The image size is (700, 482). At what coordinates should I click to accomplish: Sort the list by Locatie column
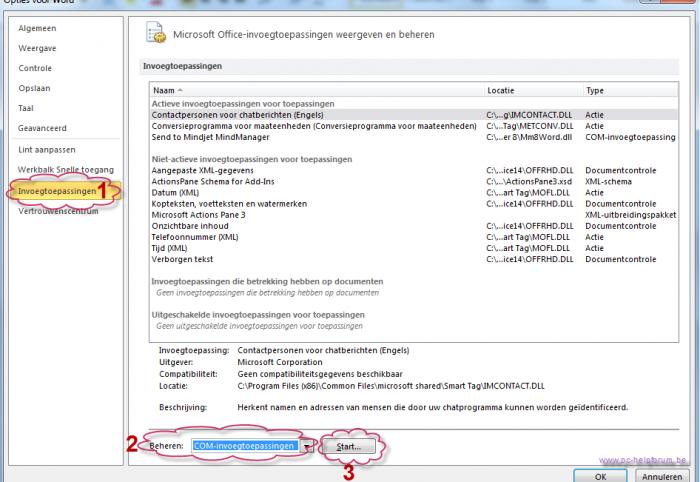tap(533, 91)
